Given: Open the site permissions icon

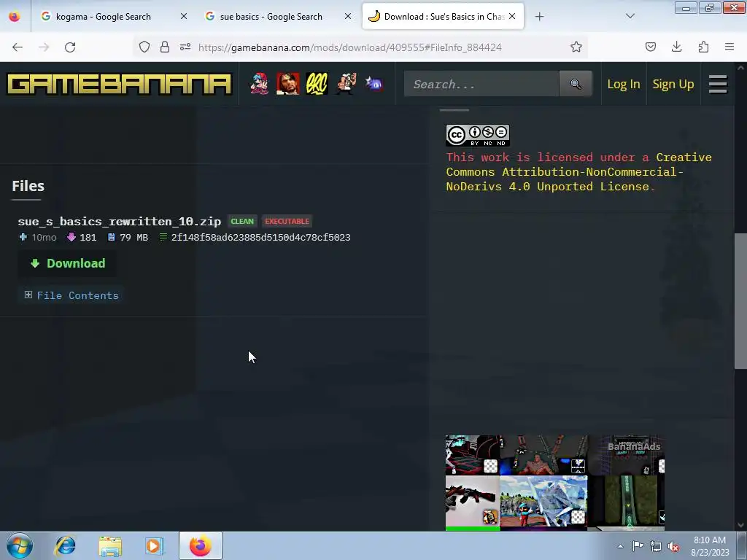Looking at the screenshot, I should (x=185, y=47).
